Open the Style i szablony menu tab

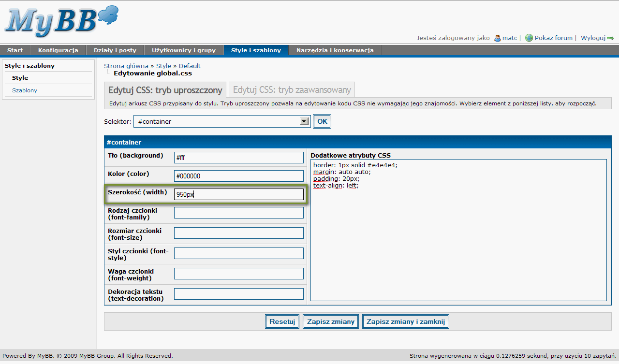tap(256, 50)
